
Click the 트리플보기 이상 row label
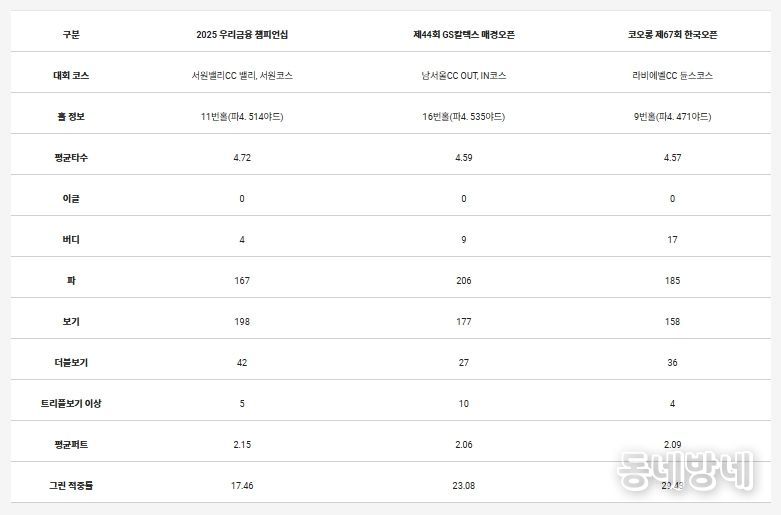click(70, 403)
